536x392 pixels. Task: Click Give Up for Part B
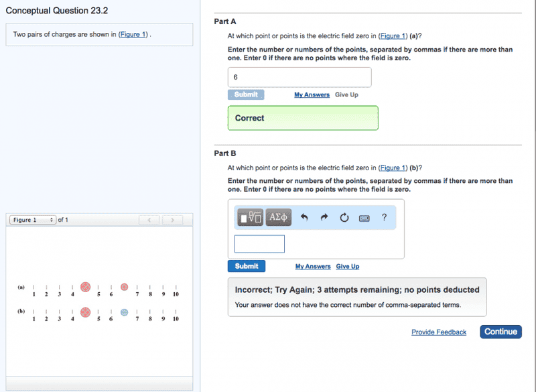click(348, 267)
